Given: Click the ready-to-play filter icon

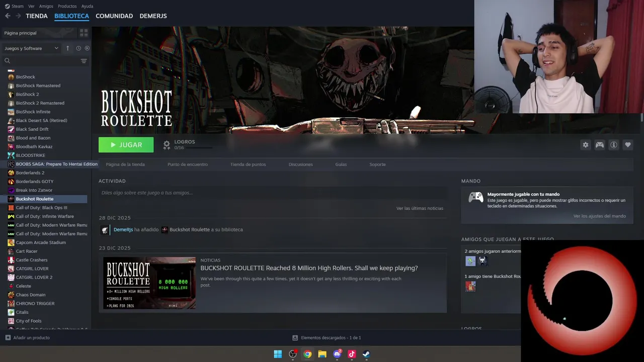Looking at the screenshot, I should click(x=87, y=48).
